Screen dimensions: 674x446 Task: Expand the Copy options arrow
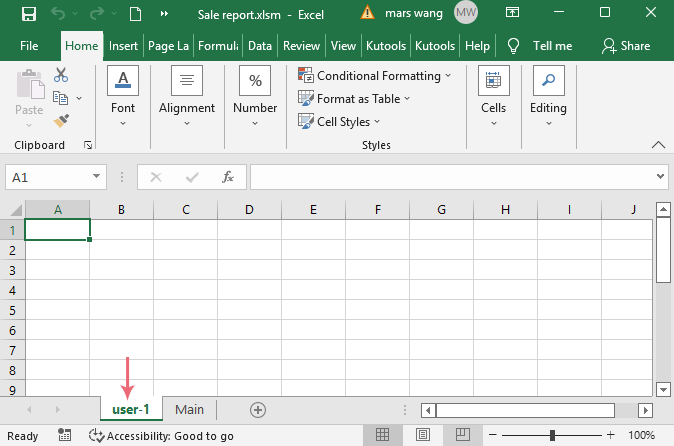[79, 98]
